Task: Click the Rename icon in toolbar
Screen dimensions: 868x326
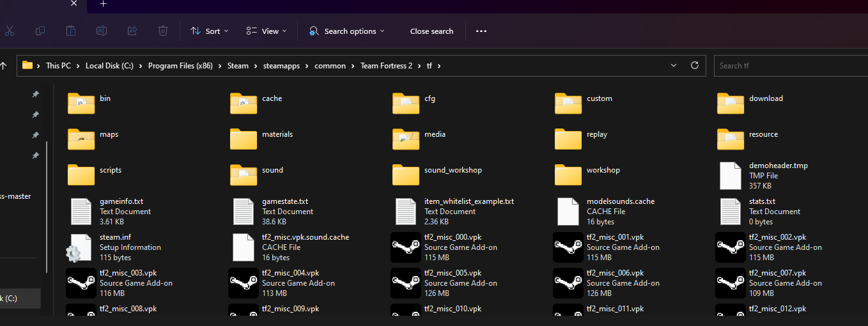Action: [102, 31]
